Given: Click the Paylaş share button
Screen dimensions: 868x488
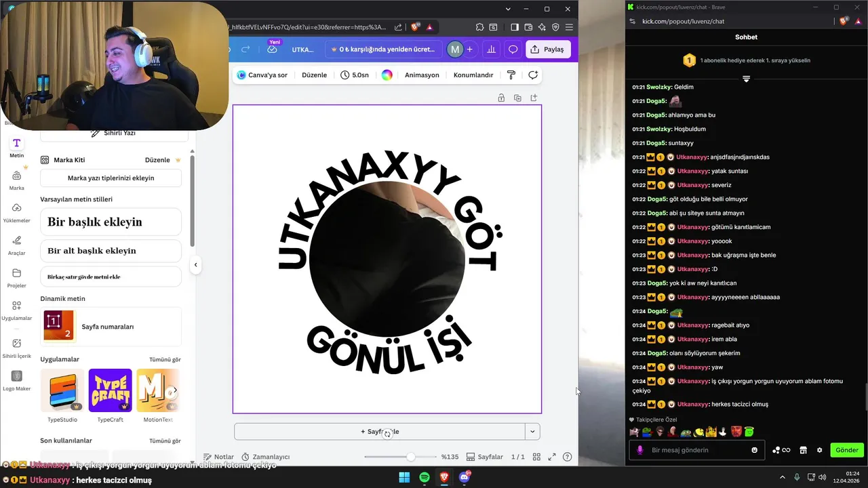Looking at the screenshot, I should (548, 49).
